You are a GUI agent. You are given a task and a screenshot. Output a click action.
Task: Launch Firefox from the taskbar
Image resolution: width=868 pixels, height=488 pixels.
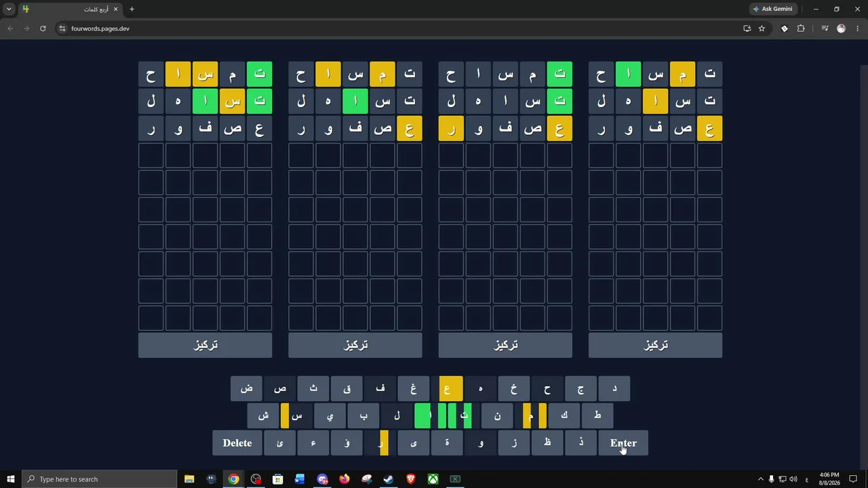pyautogui.click(x=344, y=479)
